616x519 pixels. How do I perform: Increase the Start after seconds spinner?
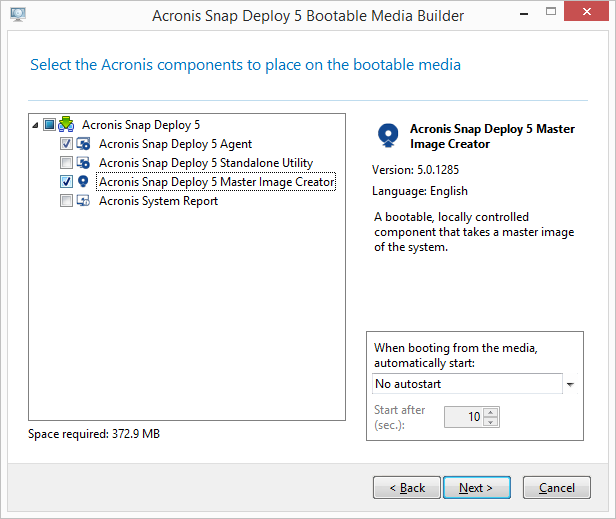tap(490, 412)
